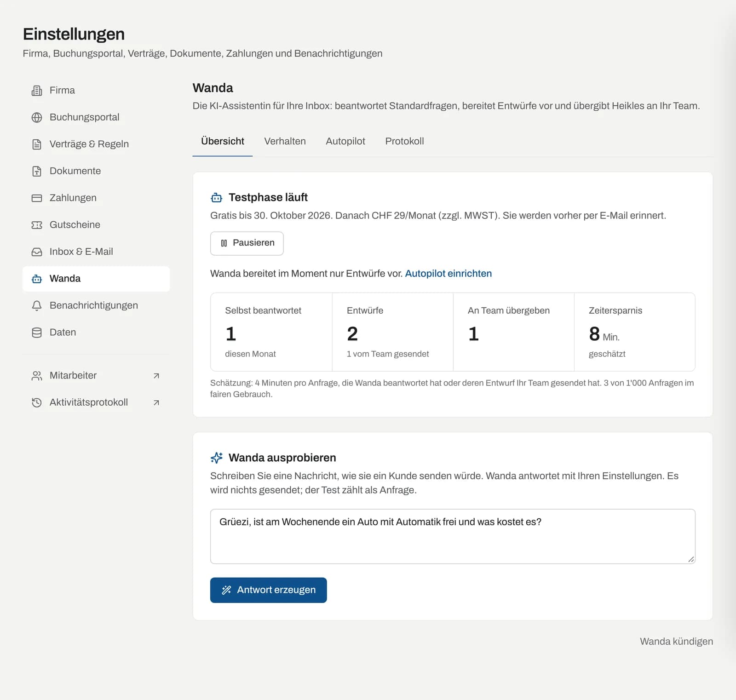The width and height of the screenshot is (736, 700).
Task: Click the Firma building icon
Action: point(37,91)
